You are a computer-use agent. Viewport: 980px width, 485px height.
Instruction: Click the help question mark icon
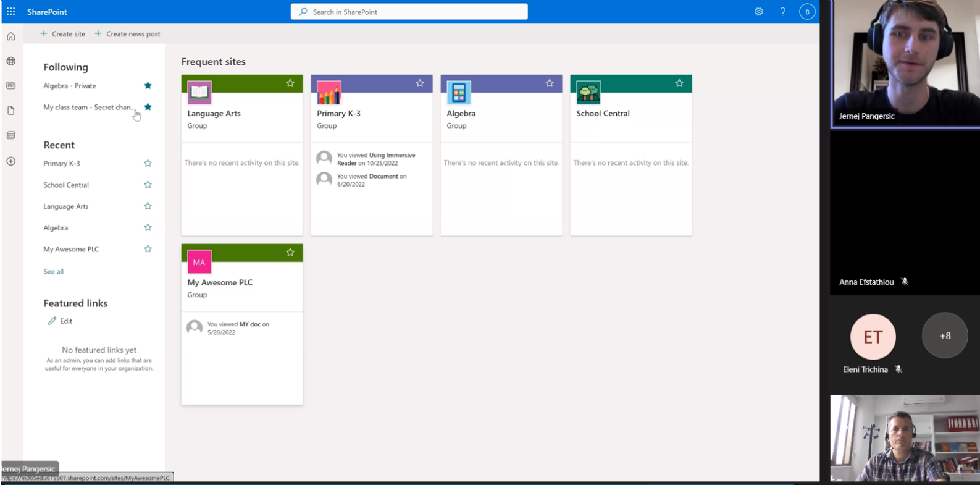pos(782,12)
